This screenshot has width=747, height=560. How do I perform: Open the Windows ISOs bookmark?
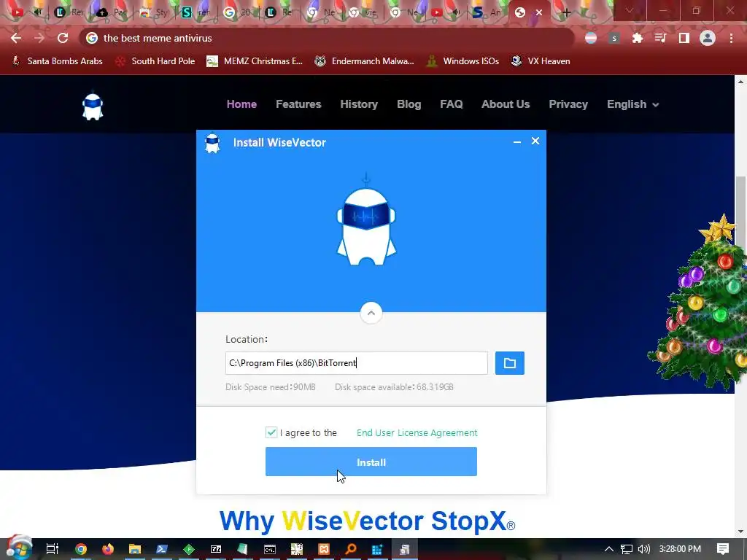click(x=462, y=61)
